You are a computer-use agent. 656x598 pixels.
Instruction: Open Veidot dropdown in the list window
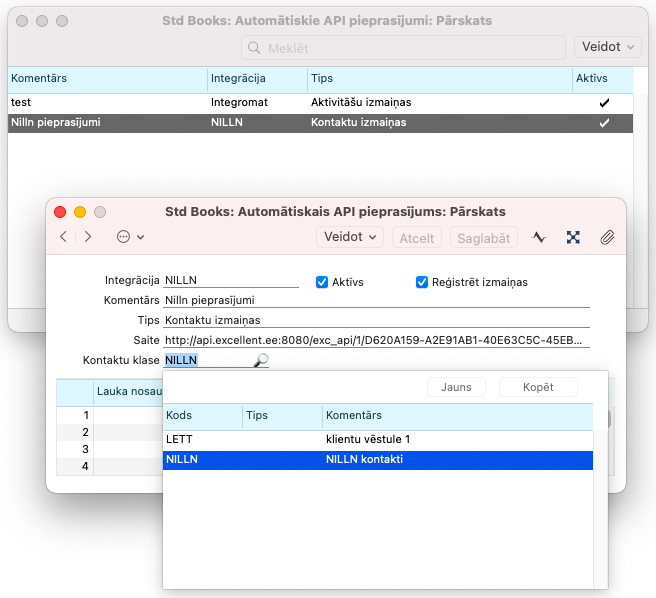(607, 47)
